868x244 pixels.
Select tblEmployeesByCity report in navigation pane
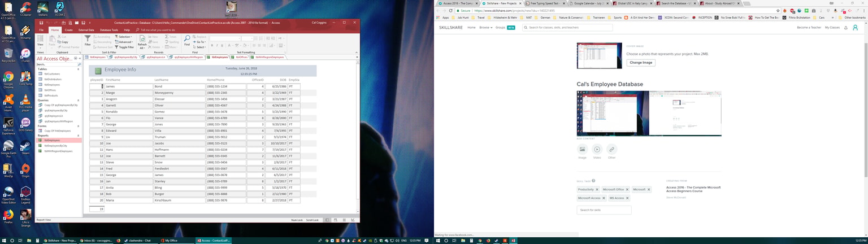(x=55, y=146)
